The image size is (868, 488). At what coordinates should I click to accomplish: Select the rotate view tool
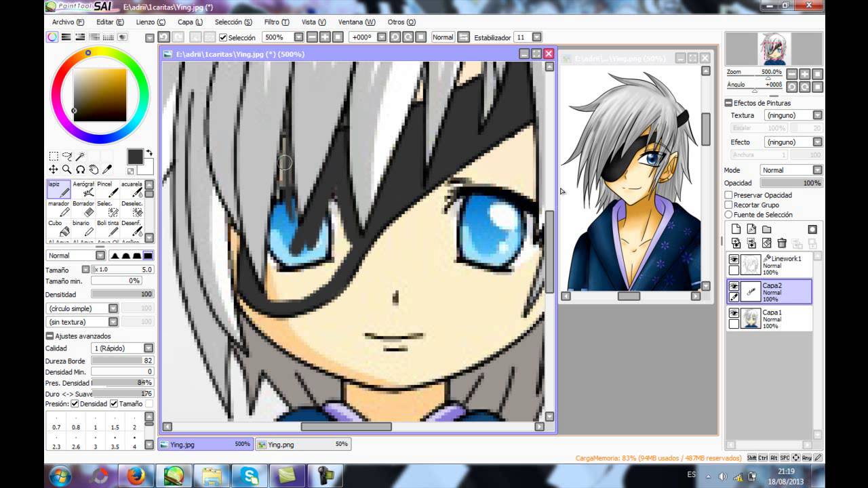point(80,169)
